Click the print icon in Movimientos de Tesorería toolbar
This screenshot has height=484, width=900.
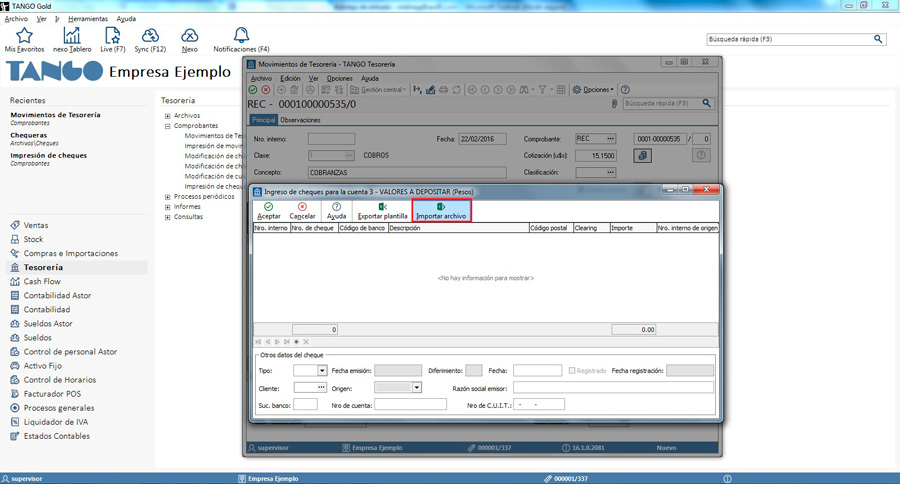click(444, 90)
